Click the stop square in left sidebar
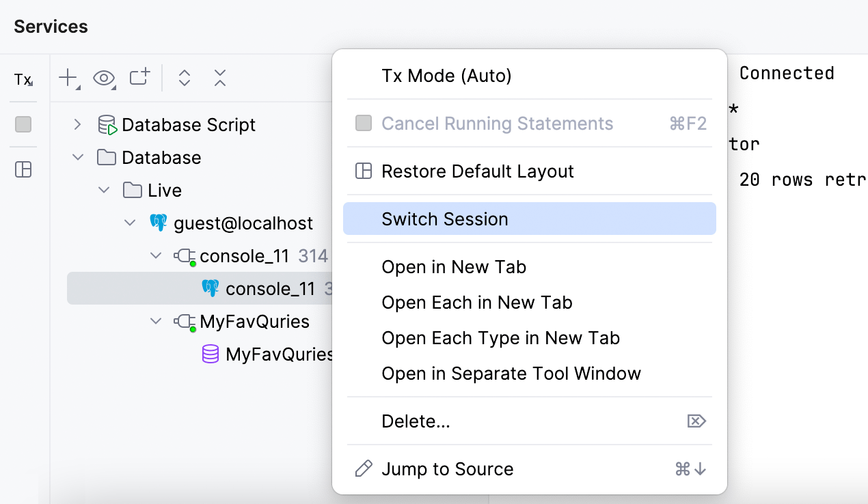Viewport: 868px width, 504px height. [x=23, y=124]
